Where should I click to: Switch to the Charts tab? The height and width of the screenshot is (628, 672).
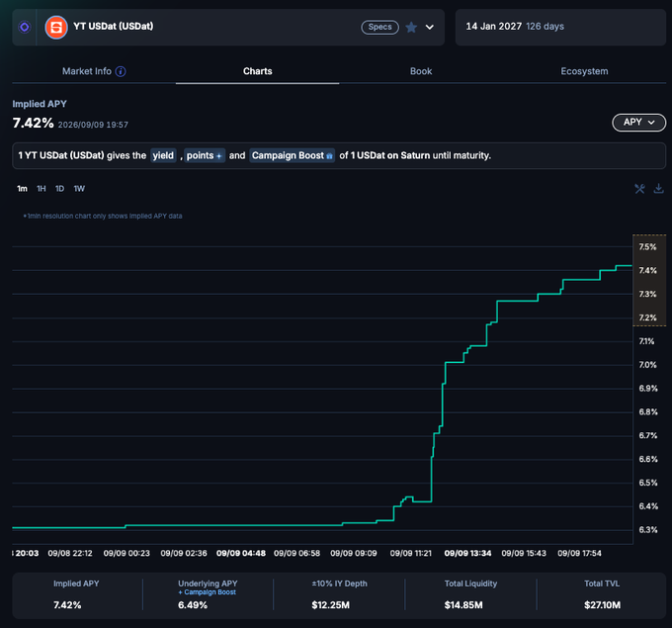[x=258, y=71]
